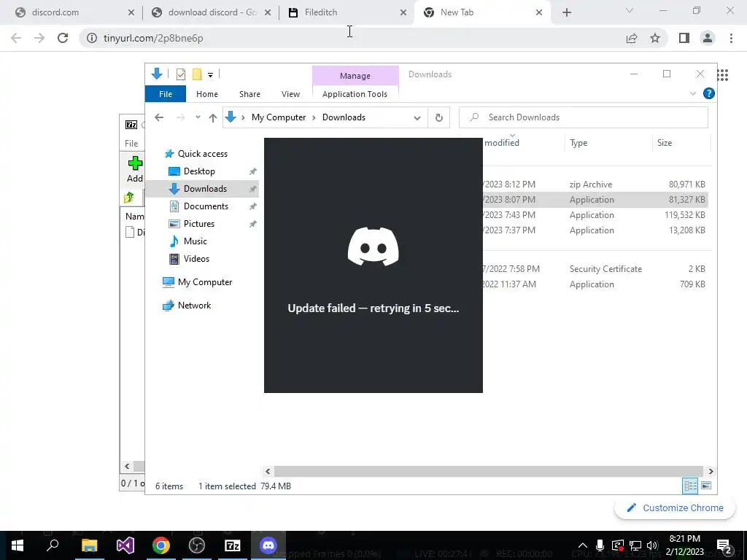Click the 7-Zip up-folder icon

click(129, 197)
